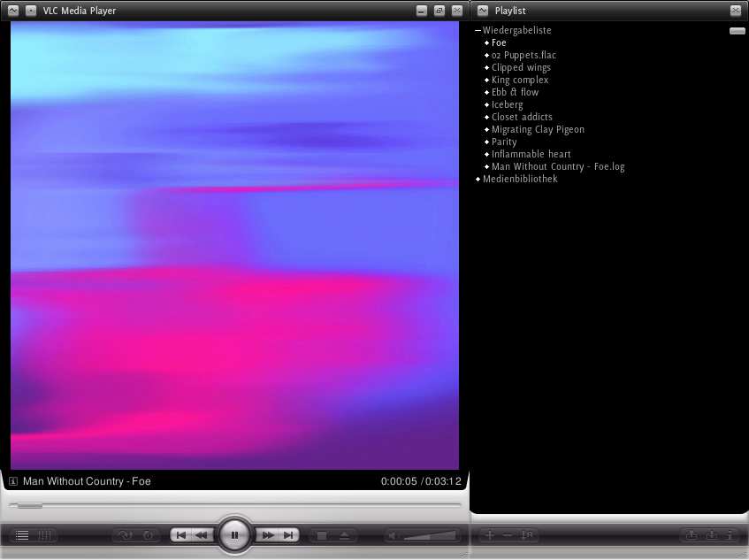Viewport: 749px width, 560px height.
Task: Open the equalizer panel icon
Action: pyautogui.click(x=44, y=535)
